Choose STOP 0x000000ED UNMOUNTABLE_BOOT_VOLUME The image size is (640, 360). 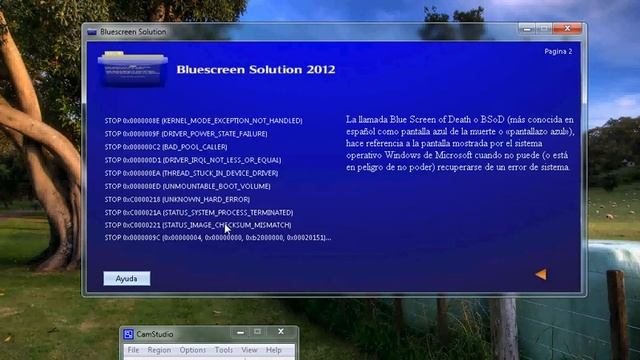pyautogui.click(x=187, y=186)
